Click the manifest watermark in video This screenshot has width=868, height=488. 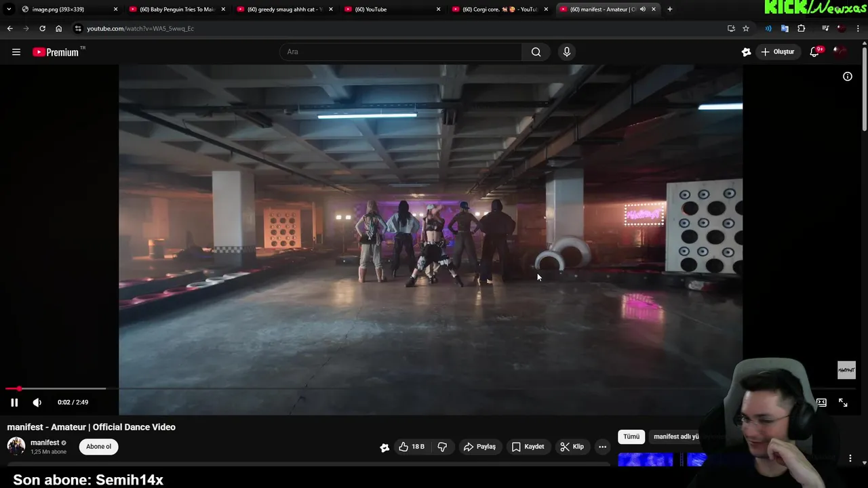(846, 370)
